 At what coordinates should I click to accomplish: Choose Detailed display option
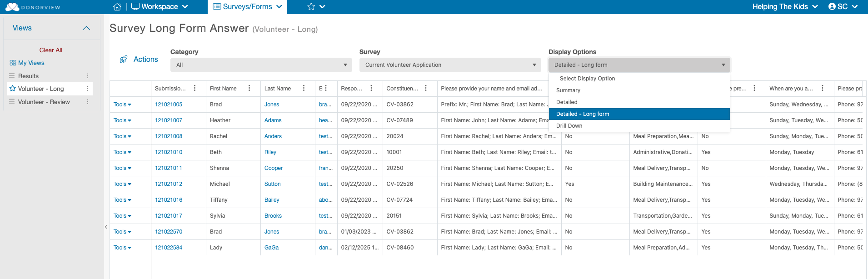coord(639,102)
